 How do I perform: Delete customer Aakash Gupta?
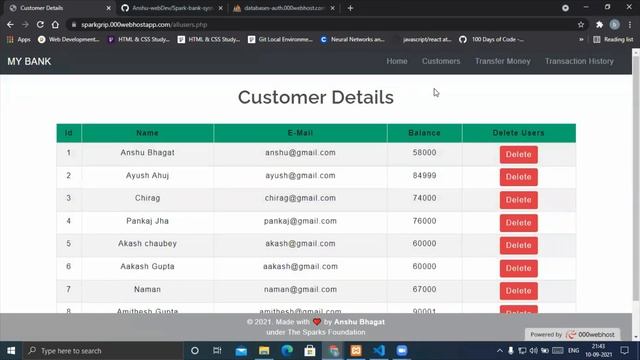[518, 268]
